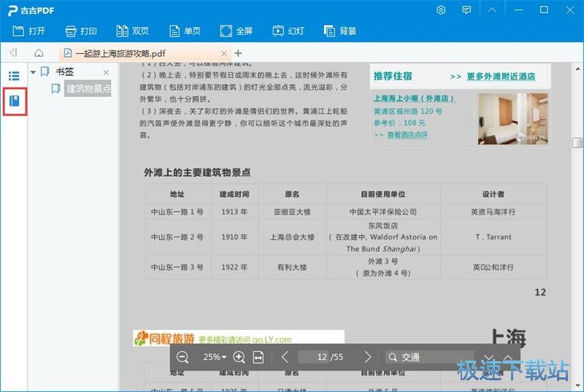Screen dimensions: 584x392
Task: Zoom out with the minus magnifier
Action: (182, 358)
